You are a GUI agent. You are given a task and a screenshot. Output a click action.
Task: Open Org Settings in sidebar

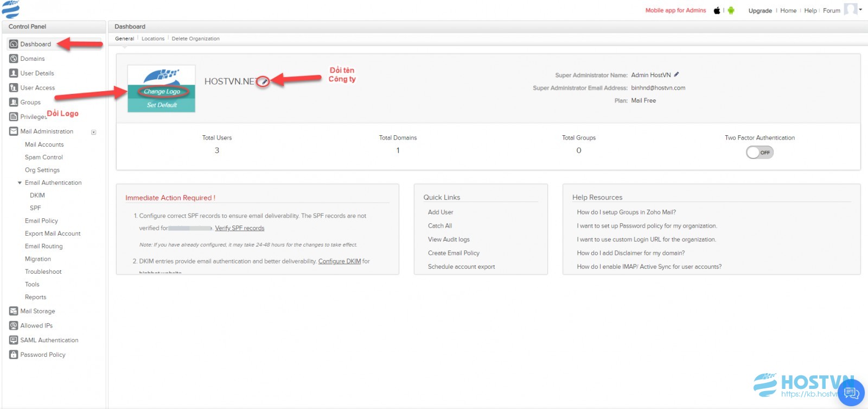(x=42, y=170)
